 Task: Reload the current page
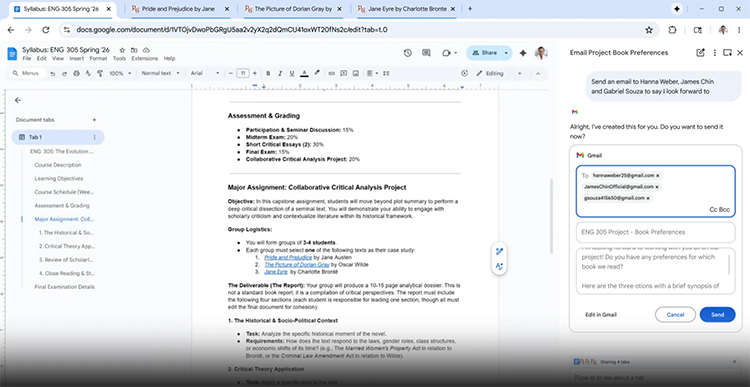[x=46, y=30]
